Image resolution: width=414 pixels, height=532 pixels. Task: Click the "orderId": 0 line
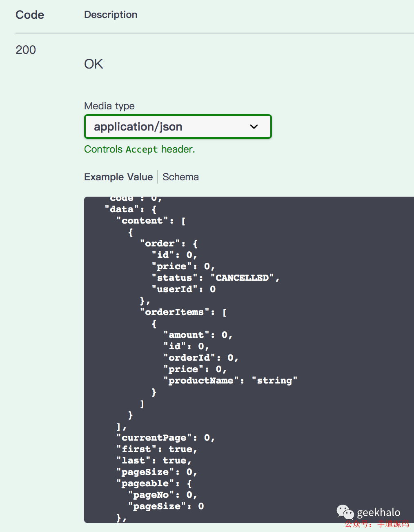tap(201, 358)
